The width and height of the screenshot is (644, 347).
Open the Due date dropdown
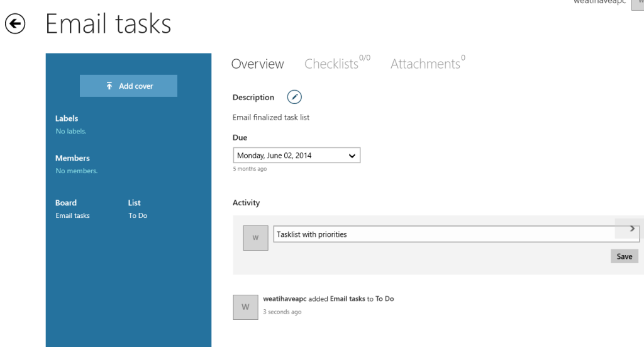point(297,156)
